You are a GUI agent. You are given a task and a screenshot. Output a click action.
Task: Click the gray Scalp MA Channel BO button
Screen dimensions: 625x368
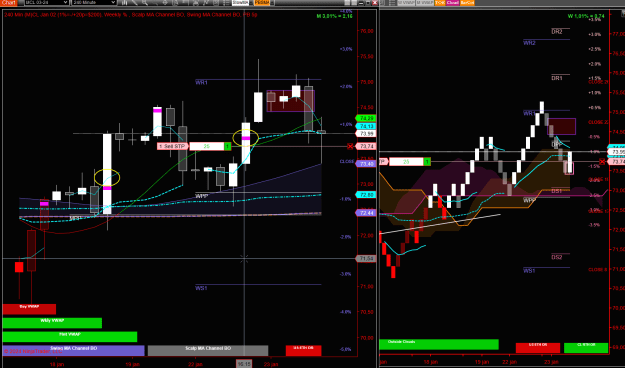point(208,350)
